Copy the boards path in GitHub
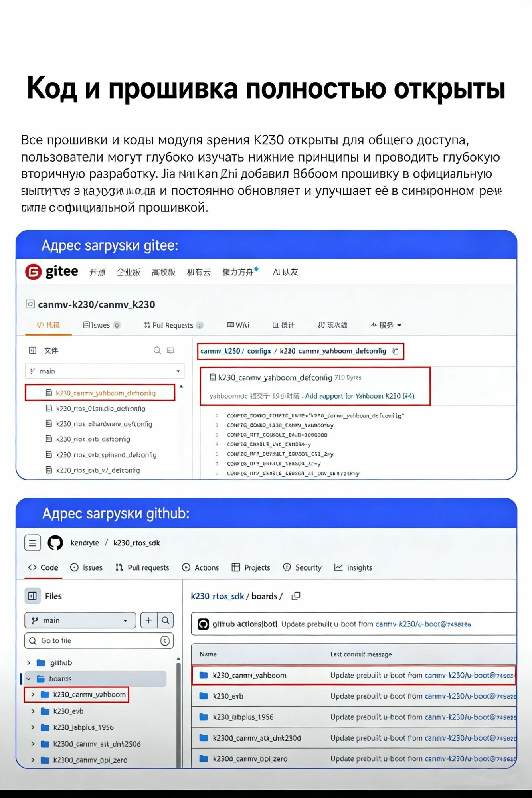This screenshot has height=798, width=532. 296,596
